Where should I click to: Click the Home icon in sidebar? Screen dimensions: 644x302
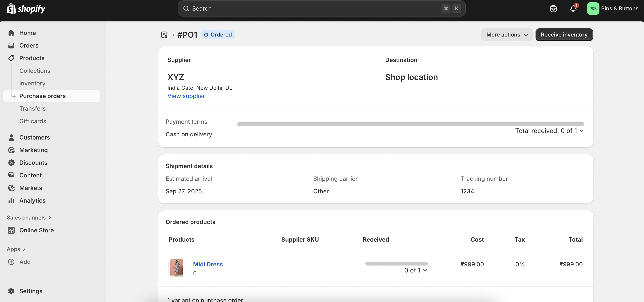11,33
